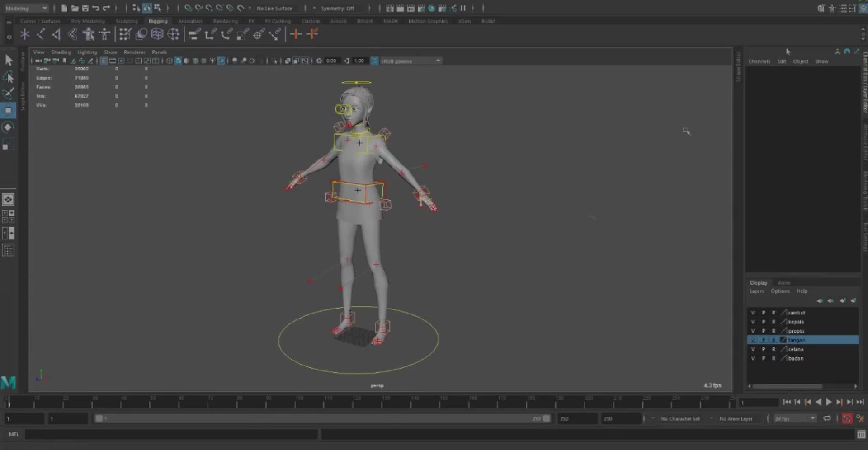The image size is (868, 450).
Task: Click the Undo arrow icon
Action: [x=95, y=8]
